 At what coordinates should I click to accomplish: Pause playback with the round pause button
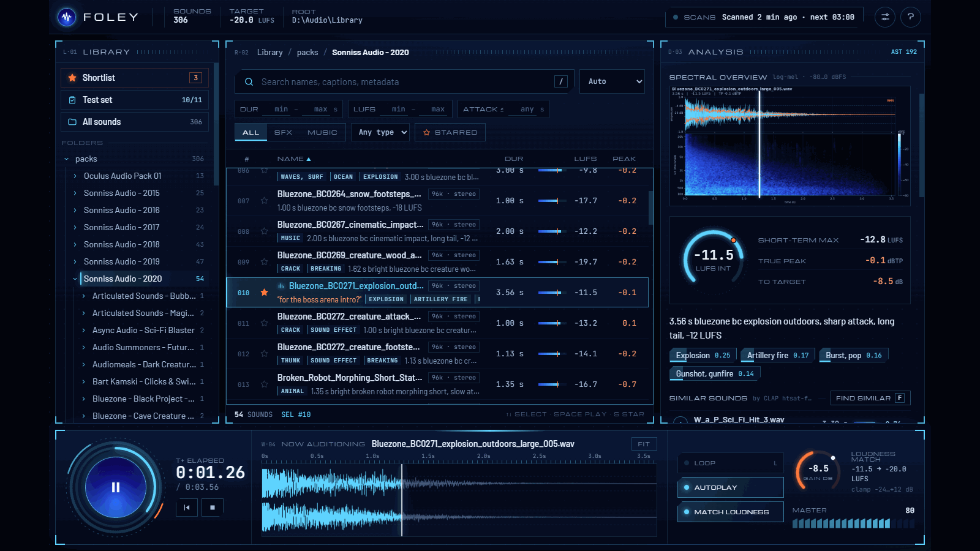115,487
